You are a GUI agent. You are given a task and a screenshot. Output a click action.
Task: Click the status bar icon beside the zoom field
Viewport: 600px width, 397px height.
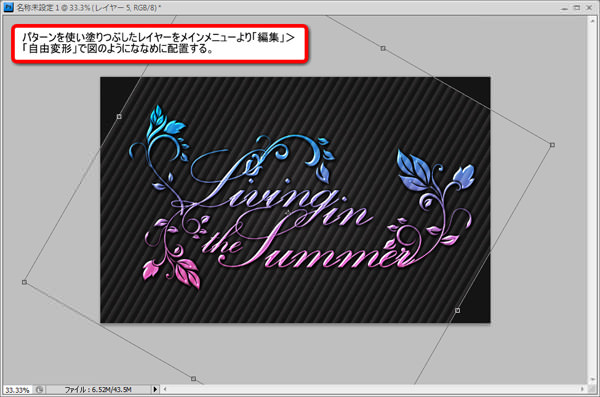point(39,390)
